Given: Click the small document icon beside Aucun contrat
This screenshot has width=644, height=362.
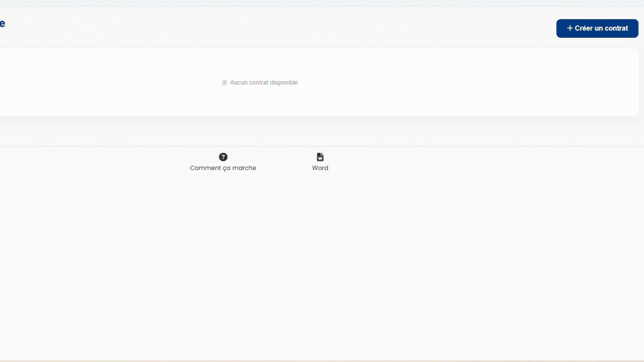Looking at the screenshot, I should [x=224, y=82].
